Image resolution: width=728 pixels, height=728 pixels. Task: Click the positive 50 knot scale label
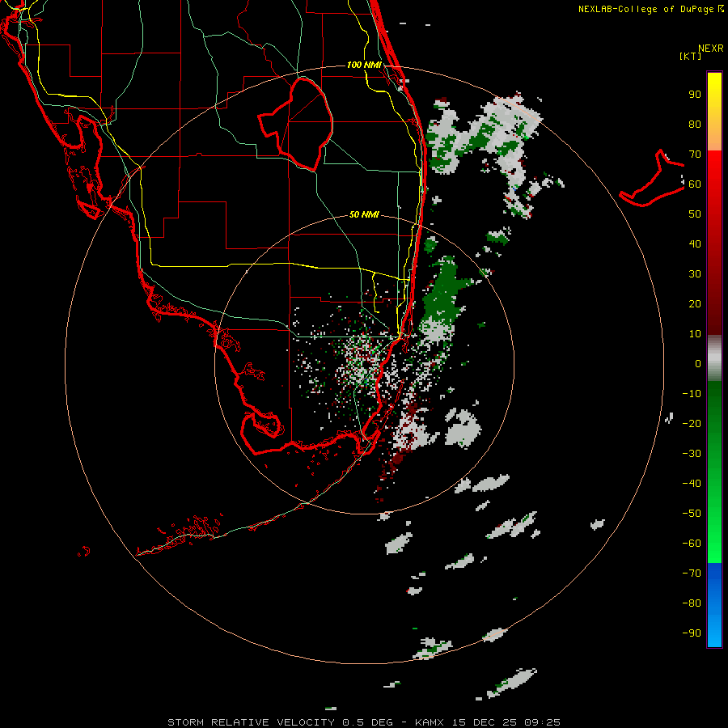(x=695, y=214)
